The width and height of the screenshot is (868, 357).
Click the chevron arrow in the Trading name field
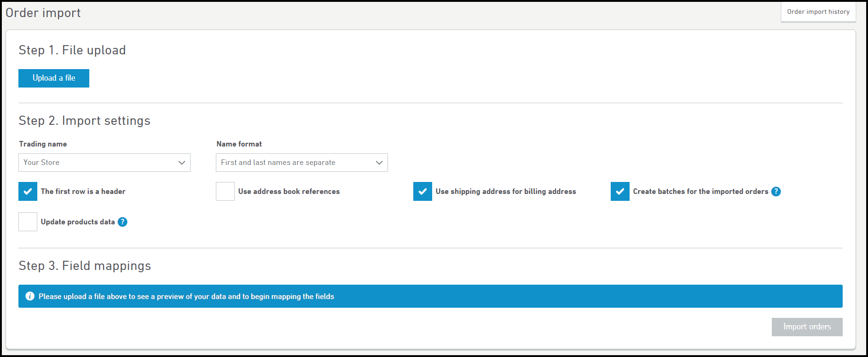[x=182, y=163]
